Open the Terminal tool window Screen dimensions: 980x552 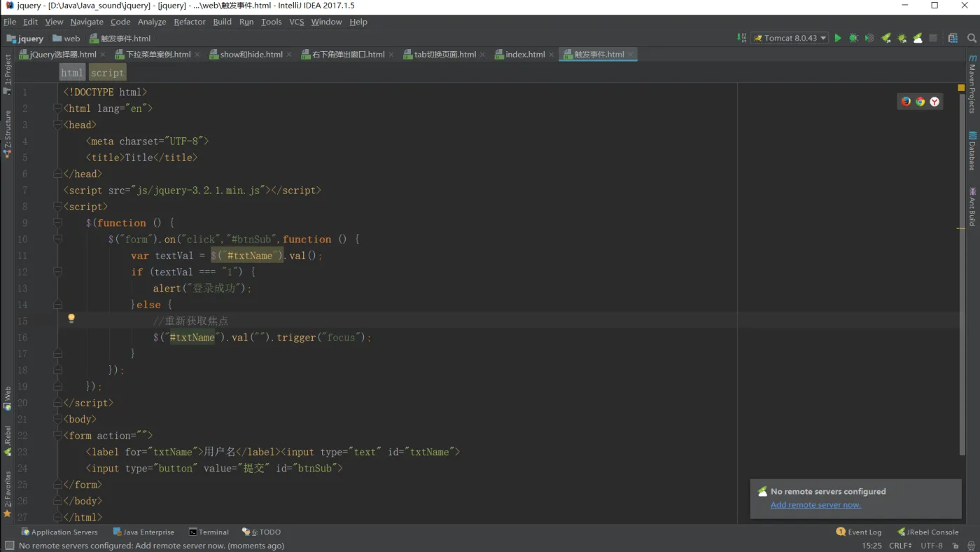pos(209,532)
